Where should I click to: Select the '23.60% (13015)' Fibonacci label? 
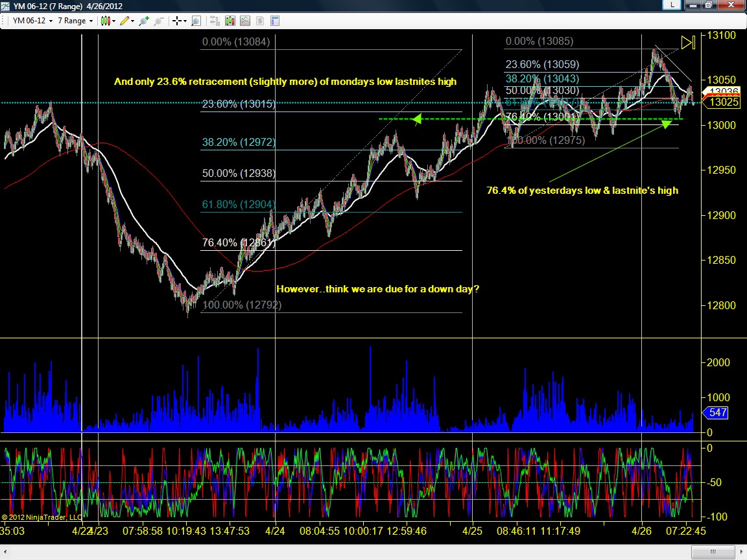(x=239, y=104)
